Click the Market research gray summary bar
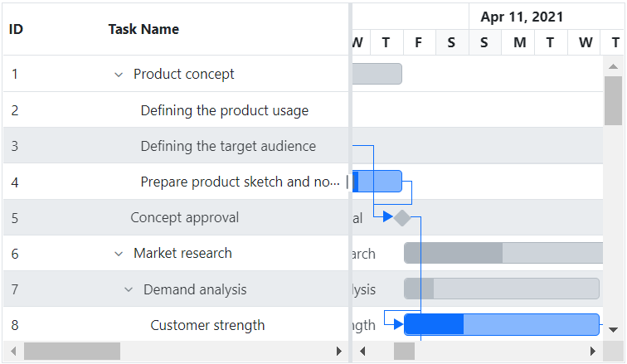 pos(503,253)
